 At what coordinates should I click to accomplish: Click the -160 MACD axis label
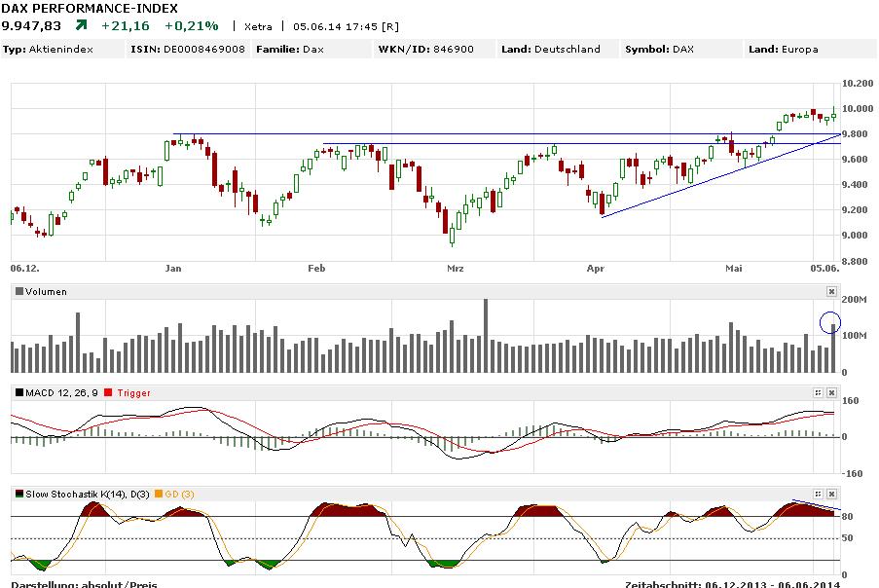point(853,474)
